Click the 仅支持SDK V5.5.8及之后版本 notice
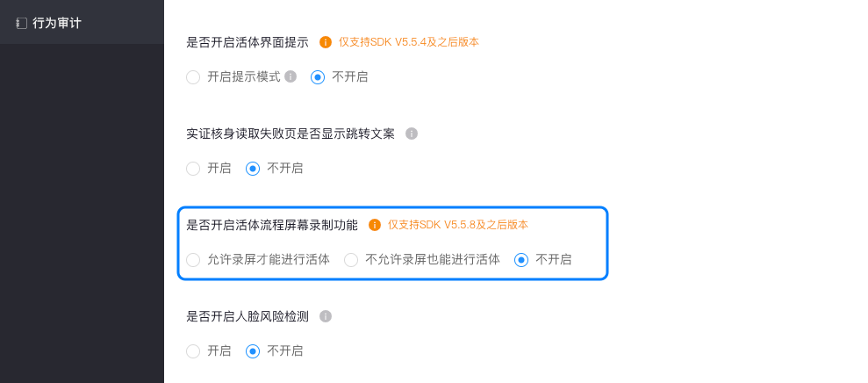Image resolution: width=868 pixels, height=383 pixels. [x=458, y=225]
